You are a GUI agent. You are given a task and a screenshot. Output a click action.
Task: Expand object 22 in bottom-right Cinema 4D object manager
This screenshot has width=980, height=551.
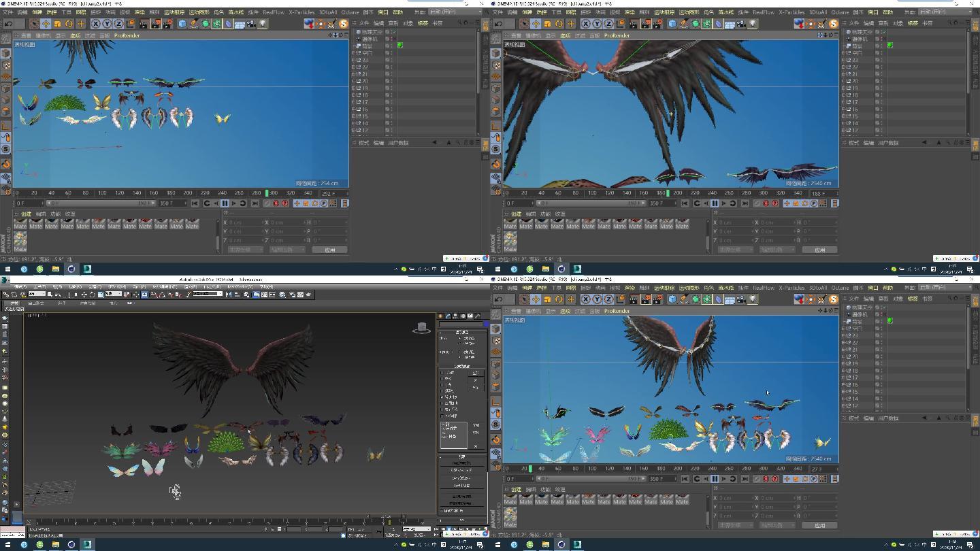click(x=843, y=342)
